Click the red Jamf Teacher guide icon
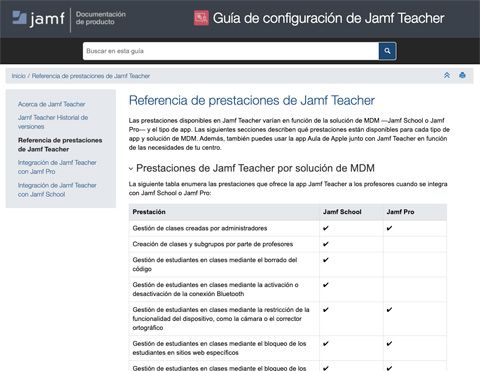This screenshot has height=371, width=480. pyautogui.click(x=201, y=18)
